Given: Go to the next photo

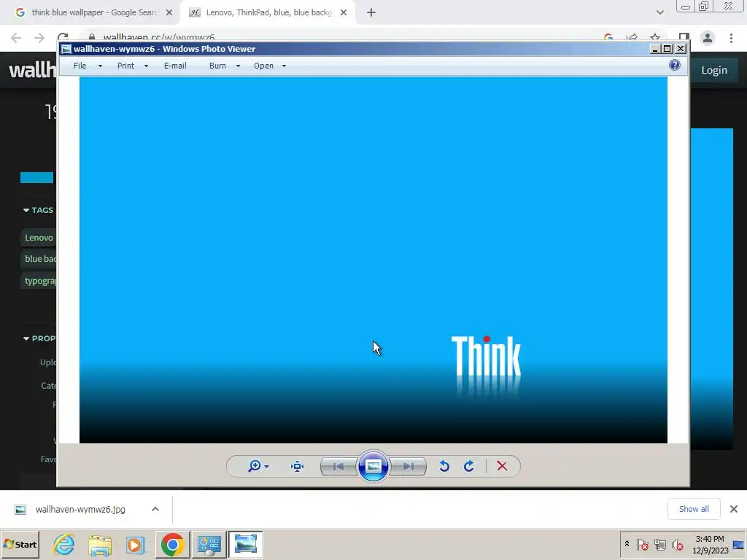Looking at the screenshot, I should tap(408, 466).
